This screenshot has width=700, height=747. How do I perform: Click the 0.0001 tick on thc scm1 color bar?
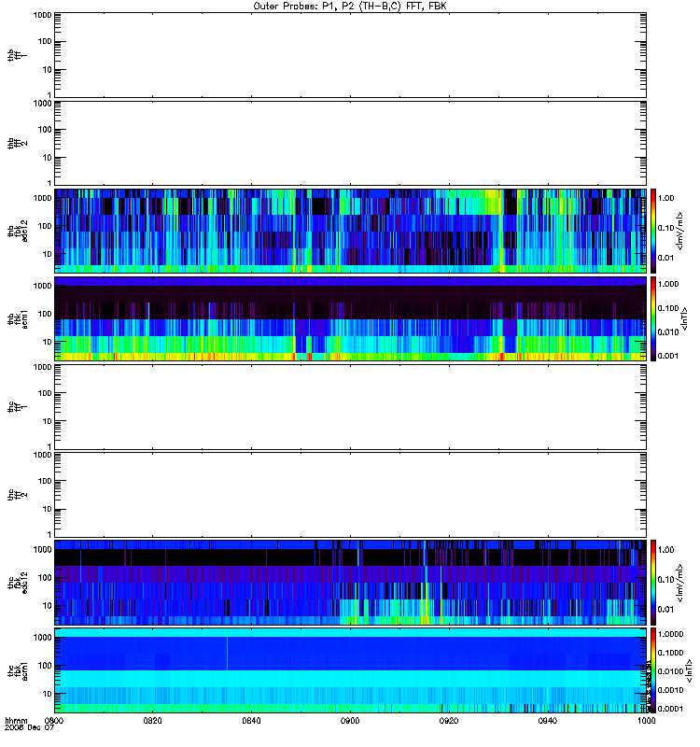point(670,709)
